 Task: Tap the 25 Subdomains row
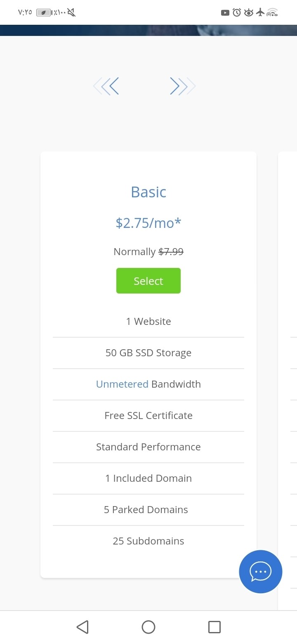point(148,541)
